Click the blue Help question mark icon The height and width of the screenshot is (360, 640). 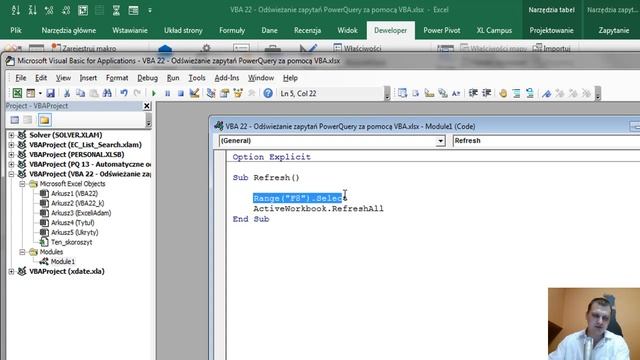click(x=268, y=93)
